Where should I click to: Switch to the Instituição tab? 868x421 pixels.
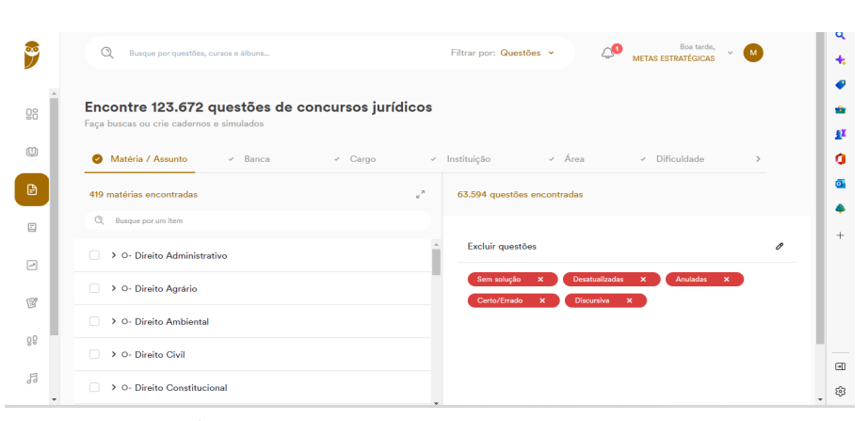468,159
